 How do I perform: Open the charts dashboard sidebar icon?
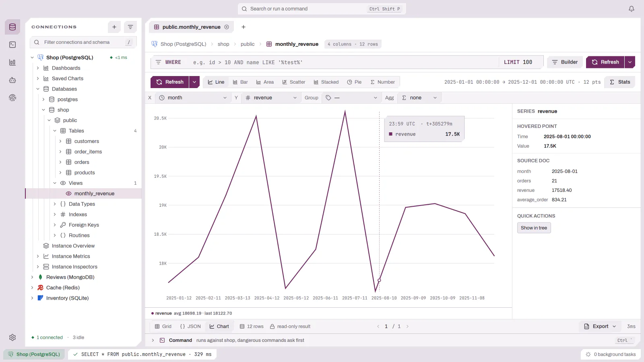pyautogui.click(x=12, y=62)
